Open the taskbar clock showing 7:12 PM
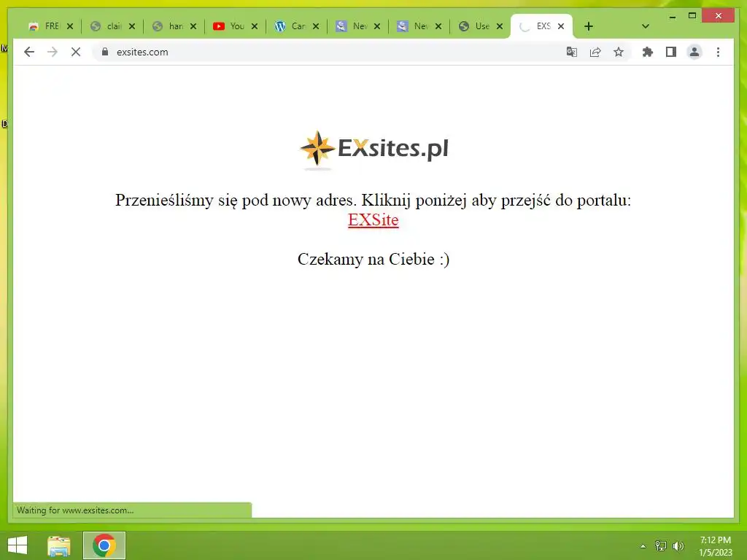Image resolution: width=747 pixels, height=560 pixels. (x=715, y=546)
